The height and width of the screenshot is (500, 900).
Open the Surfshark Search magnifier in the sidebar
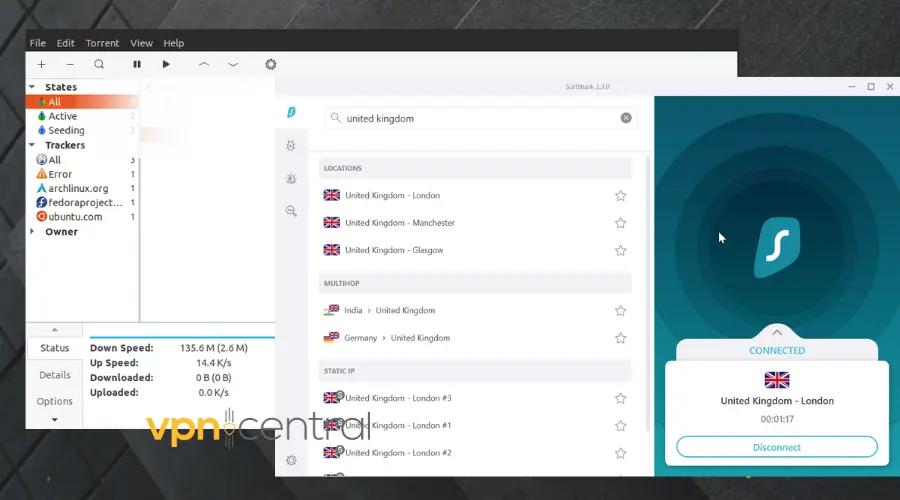coord(291,211)
